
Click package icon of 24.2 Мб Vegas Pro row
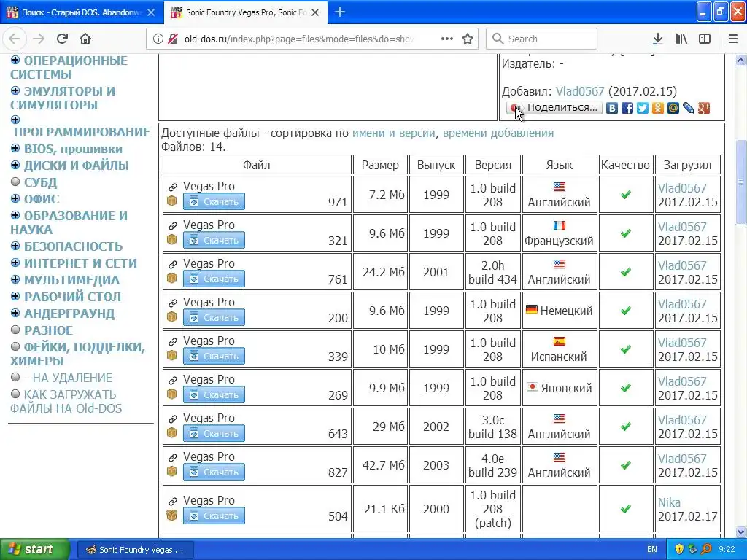pyautogui.click(x=172, y=278)
